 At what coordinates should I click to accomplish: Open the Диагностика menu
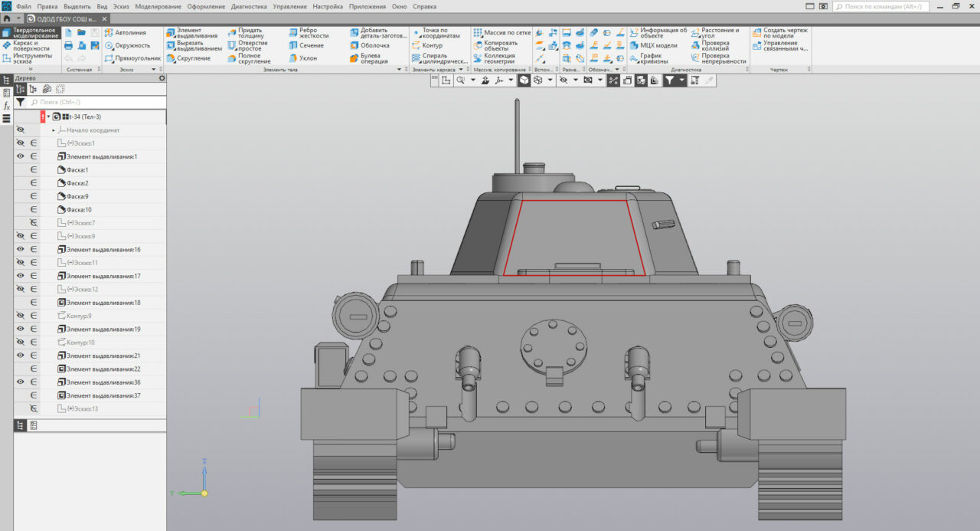tap(250, 5)
